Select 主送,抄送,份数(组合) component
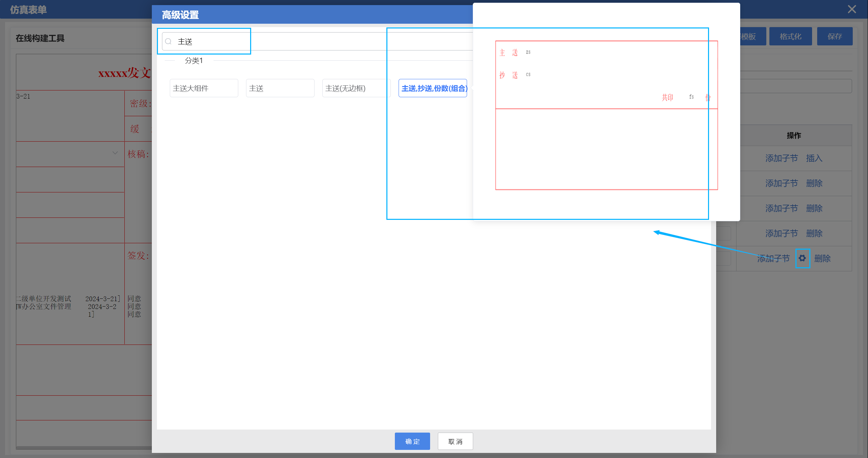 (x=432, y=88)
